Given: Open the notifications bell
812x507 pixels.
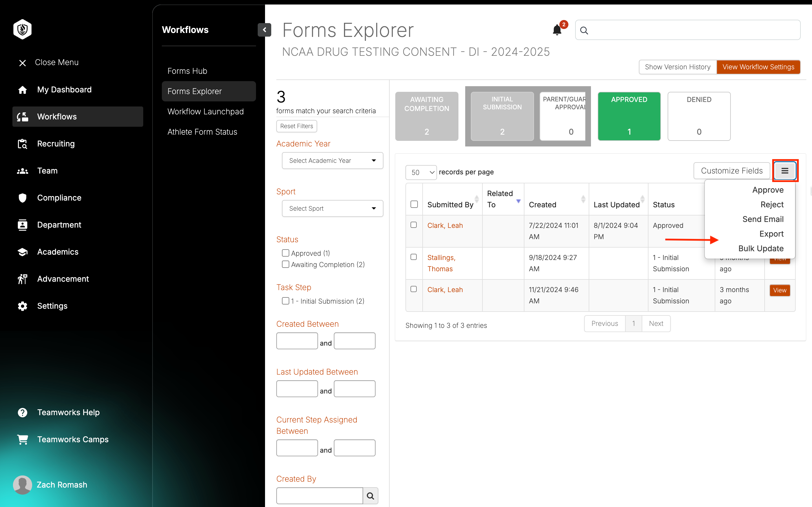Looking at the screenshot, I should click(x=557, y=30).
